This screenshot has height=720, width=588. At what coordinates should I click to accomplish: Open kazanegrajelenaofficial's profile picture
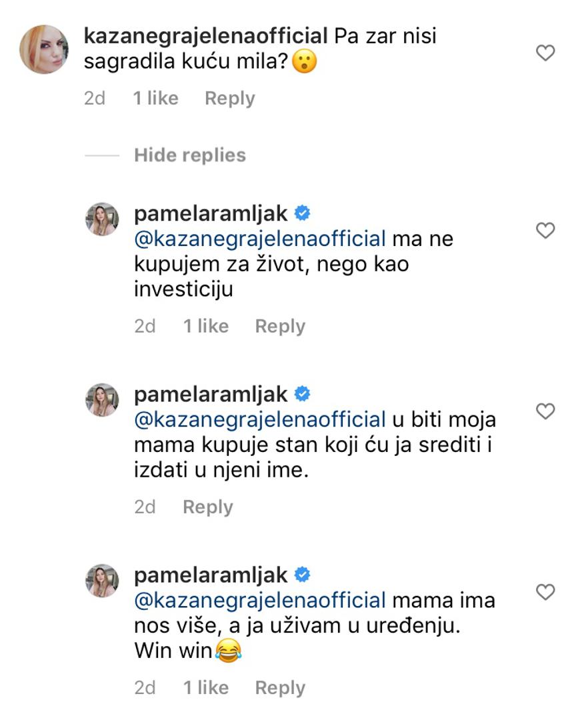[44, 49]
